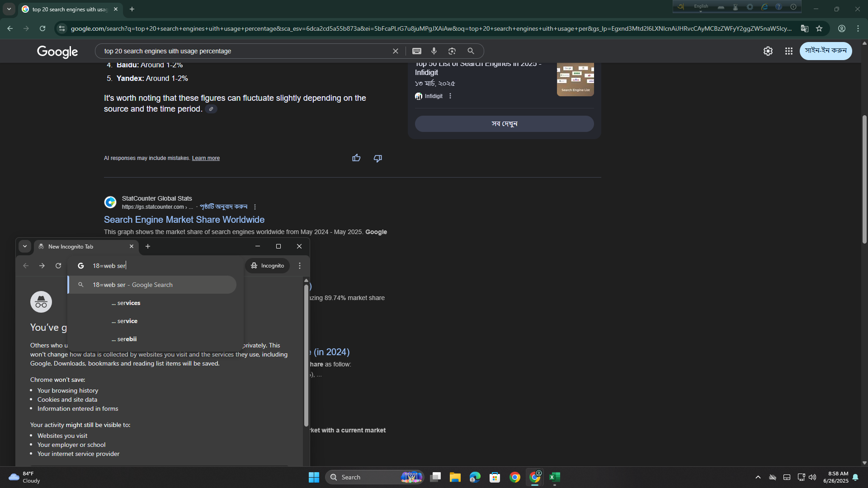Open Infidigit search engine list thumbnail
Screen dimensions: 868x488
coord(575,79)
